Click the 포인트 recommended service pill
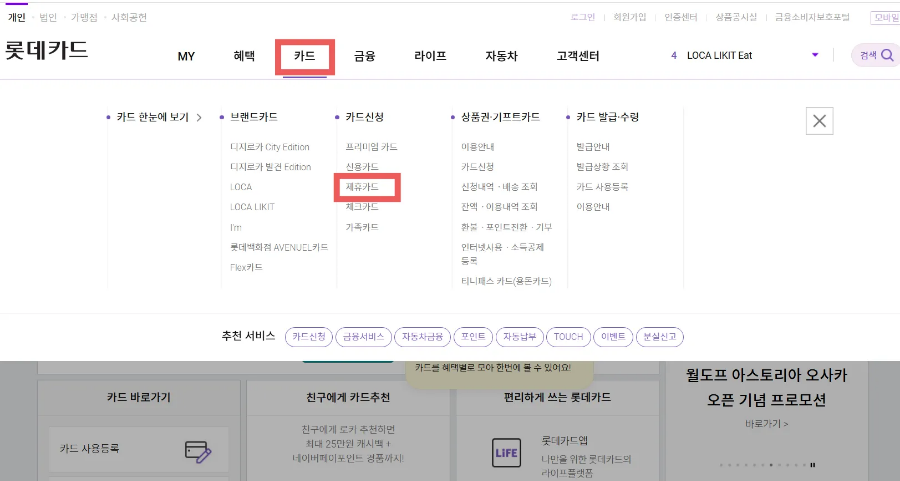 [x=473, y=337]
